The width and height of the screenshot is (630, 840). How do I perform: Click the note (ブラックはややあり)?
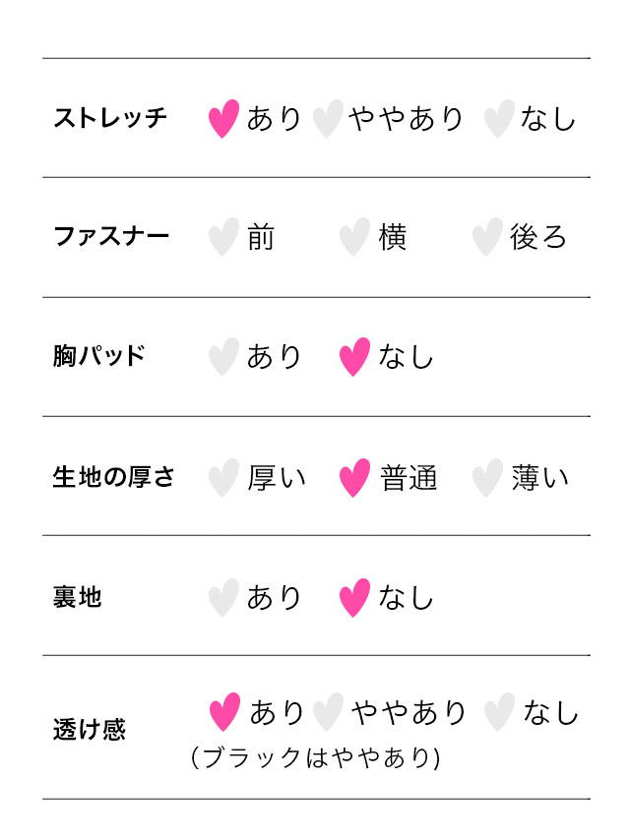click(315, 758)
